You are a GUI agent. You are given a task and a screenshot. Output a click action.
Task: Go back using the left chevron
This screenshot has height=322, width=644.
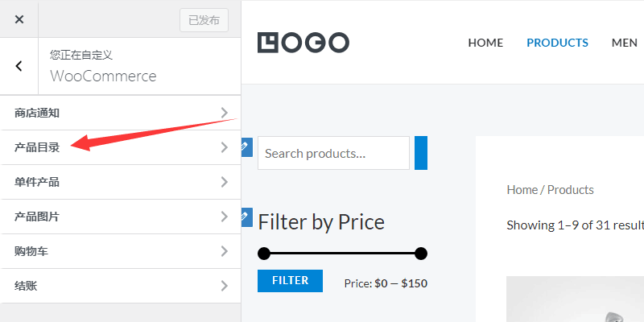[x=19, y=66]
